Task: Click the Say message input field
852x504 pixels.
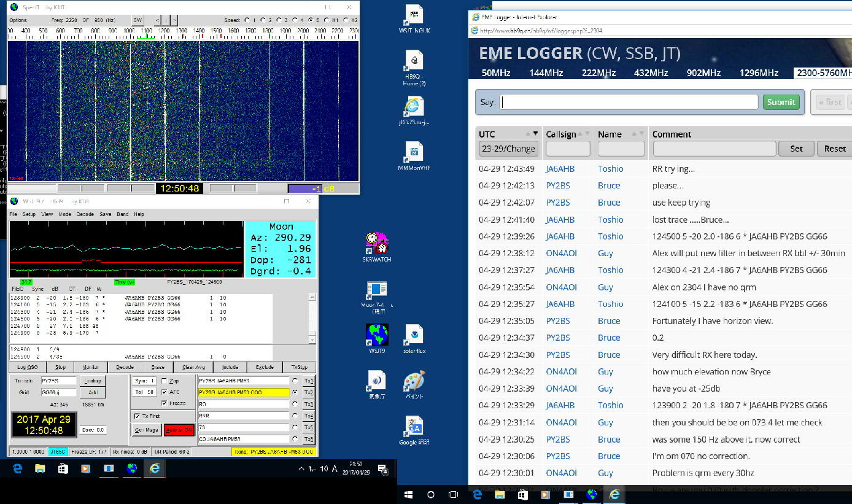Action: click(629, 102)
